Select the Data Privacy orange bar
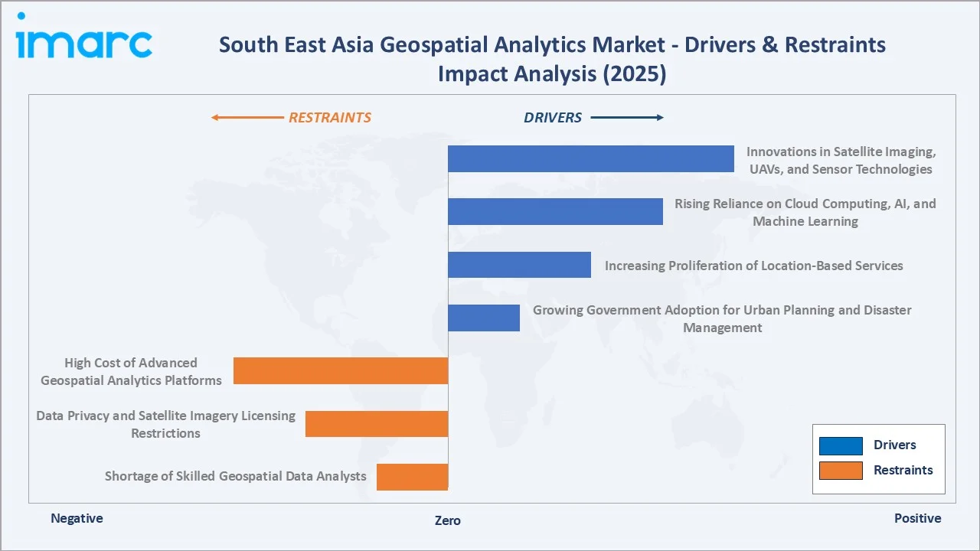980x551 pixels. (x=377, y=424)
